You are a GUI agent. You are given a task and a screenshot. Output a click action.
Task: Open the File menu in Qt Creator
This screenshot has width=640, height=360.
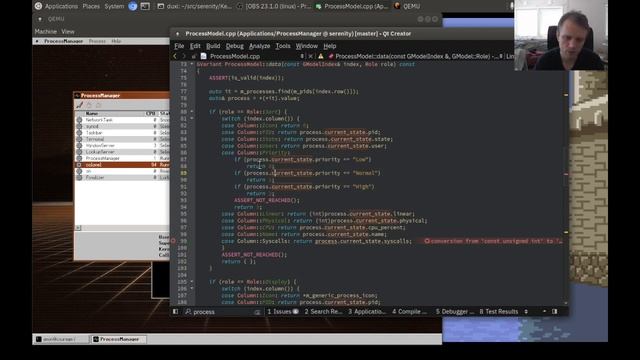pos(179,46)
